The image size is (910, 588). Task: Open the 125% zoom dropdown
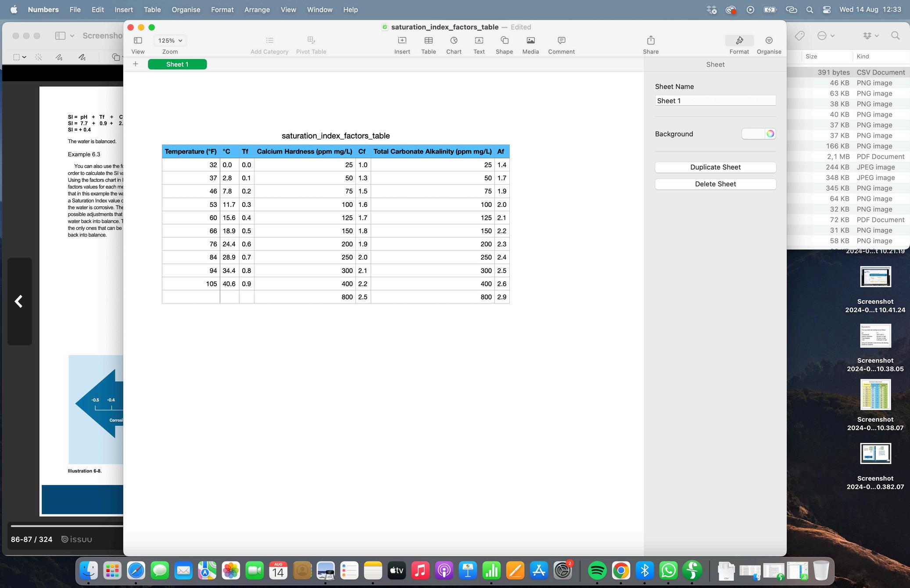pos(170,41)
